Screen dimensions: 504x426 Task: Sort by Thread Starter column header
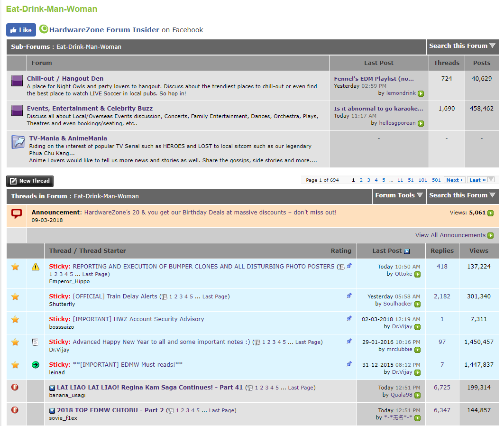click(x=102, y=251)
